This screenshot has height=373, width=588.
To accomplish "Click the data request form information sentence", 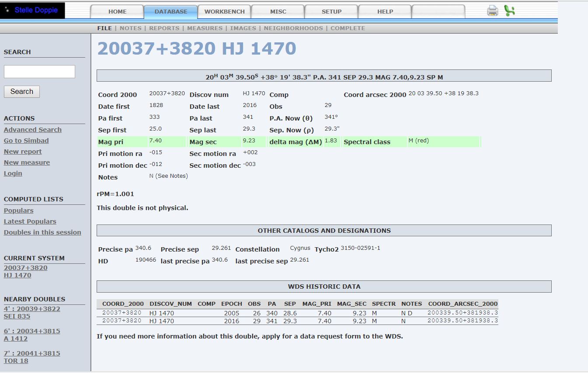I will point(250,336).
